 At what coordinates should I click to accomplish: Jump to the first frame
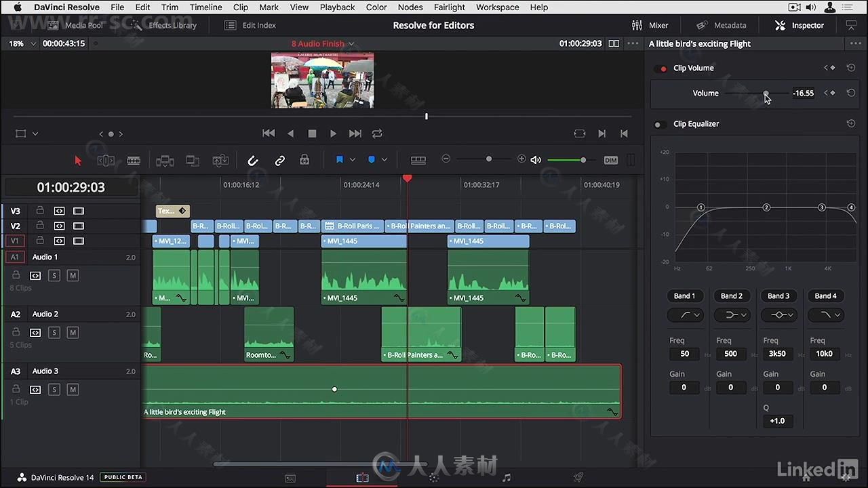pos(269,134)
